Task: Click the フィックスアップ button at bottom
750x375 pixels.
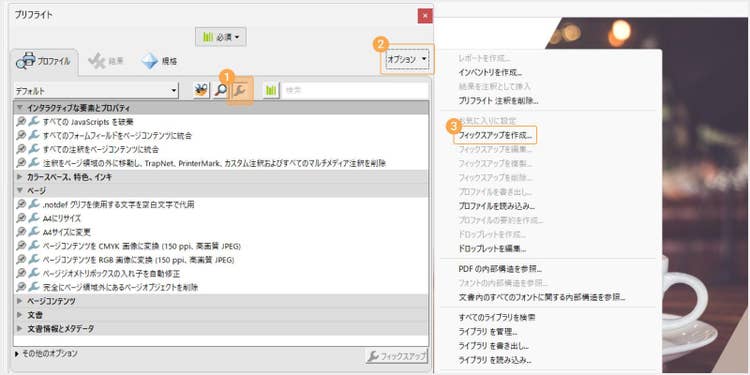Action: [397, 356]
